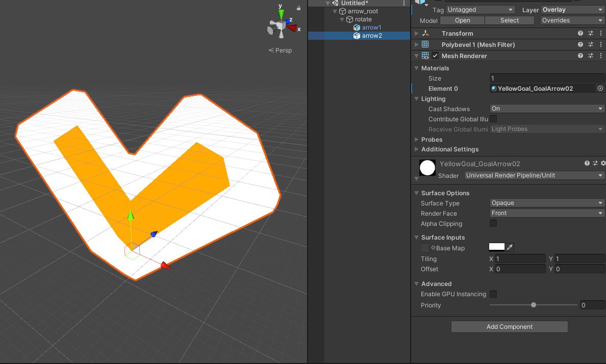Collapse the rotate object in hierarchy
This screenshot has width=606, height=364.
pyautogui.click(x=342, y=19)
